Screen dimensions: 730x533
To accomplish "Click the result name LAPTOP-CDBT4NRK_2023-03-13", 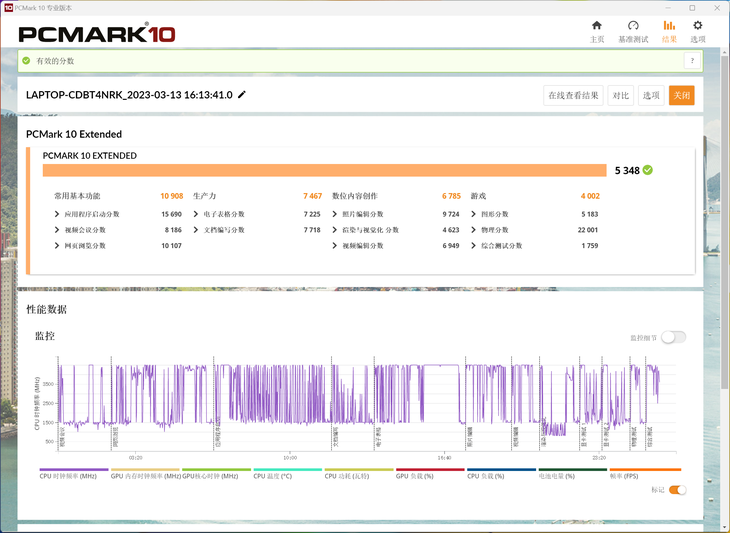I will click(129, 95).
